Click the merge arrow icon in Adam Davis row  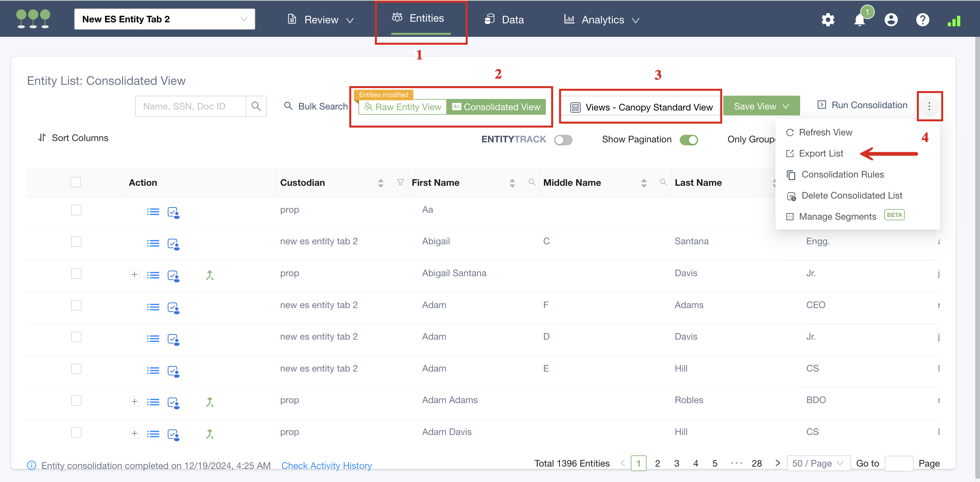(209, 434)
